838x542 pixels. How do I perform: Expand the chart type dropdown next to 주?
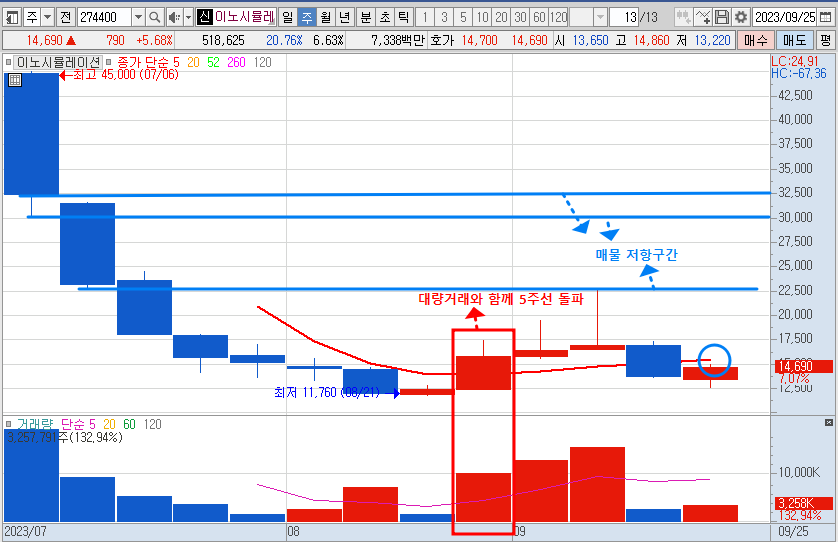click(48, 18)
